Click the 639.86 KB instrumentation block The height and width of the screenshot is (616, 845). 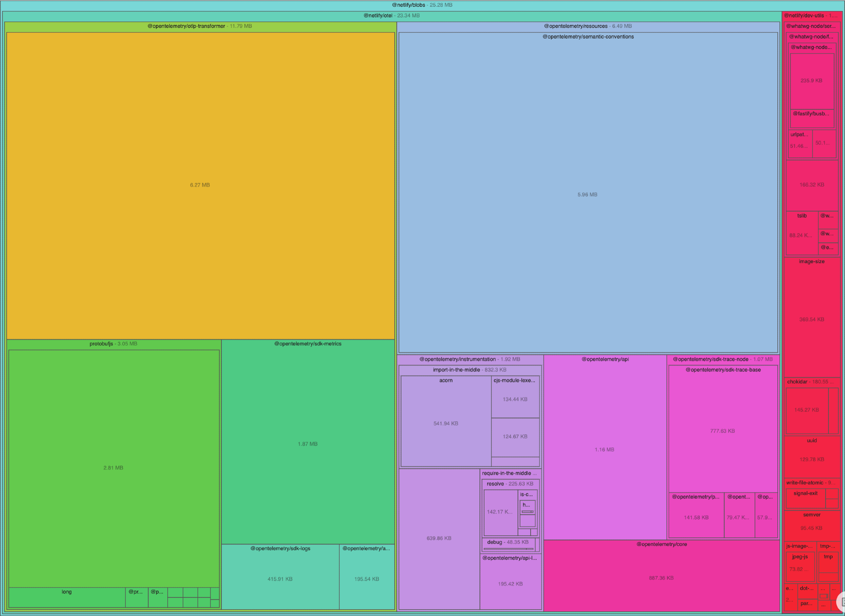click(x=439, y=538)
